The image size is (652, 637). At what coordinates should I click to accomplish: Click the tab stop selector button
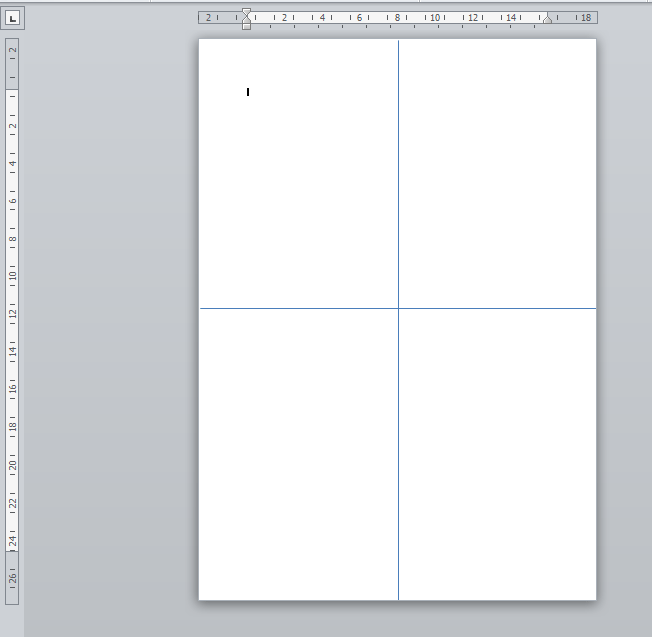click(x=12, y=18)
